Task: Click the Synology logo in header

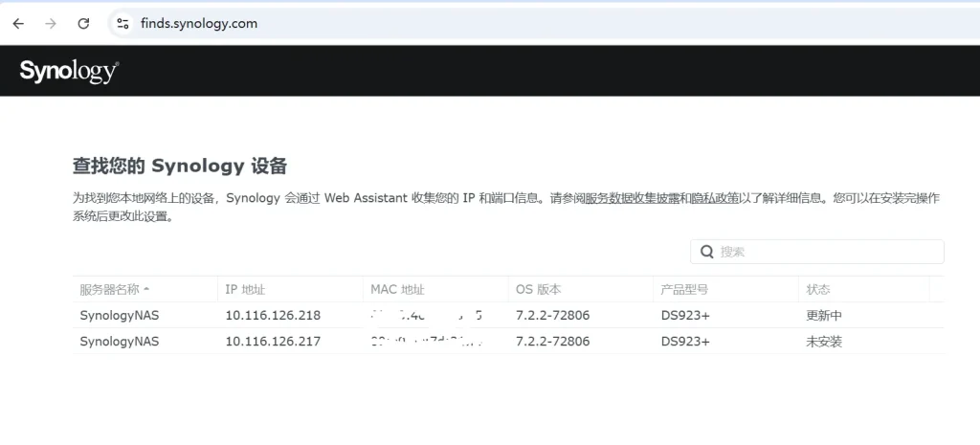Action: 69,72
